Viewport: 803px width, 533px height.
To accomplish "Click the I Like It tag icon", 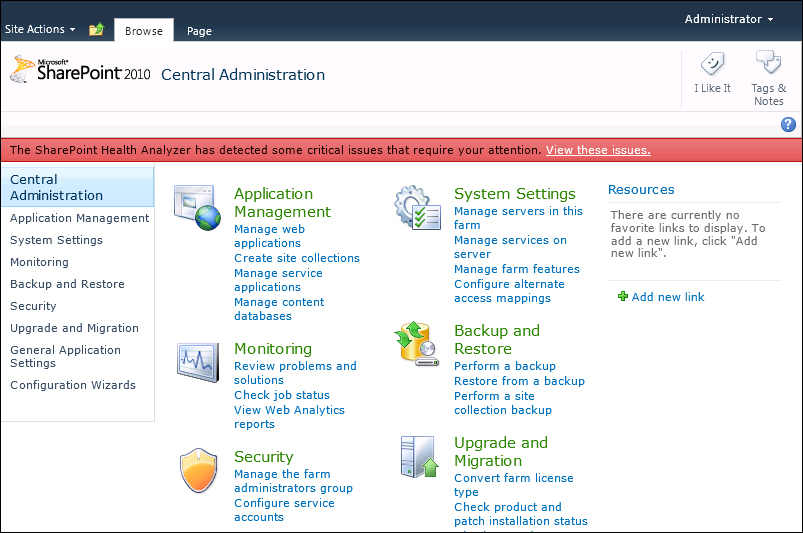I will click(712, 65).
